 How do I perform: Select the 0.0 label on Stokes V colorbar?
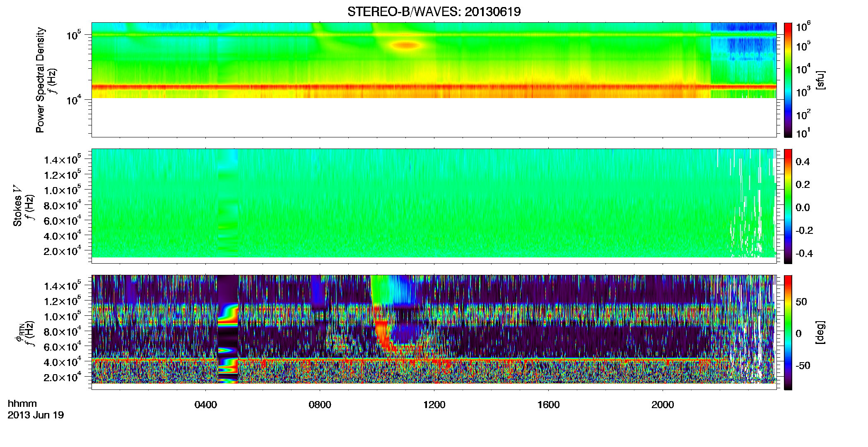point(803,208)
